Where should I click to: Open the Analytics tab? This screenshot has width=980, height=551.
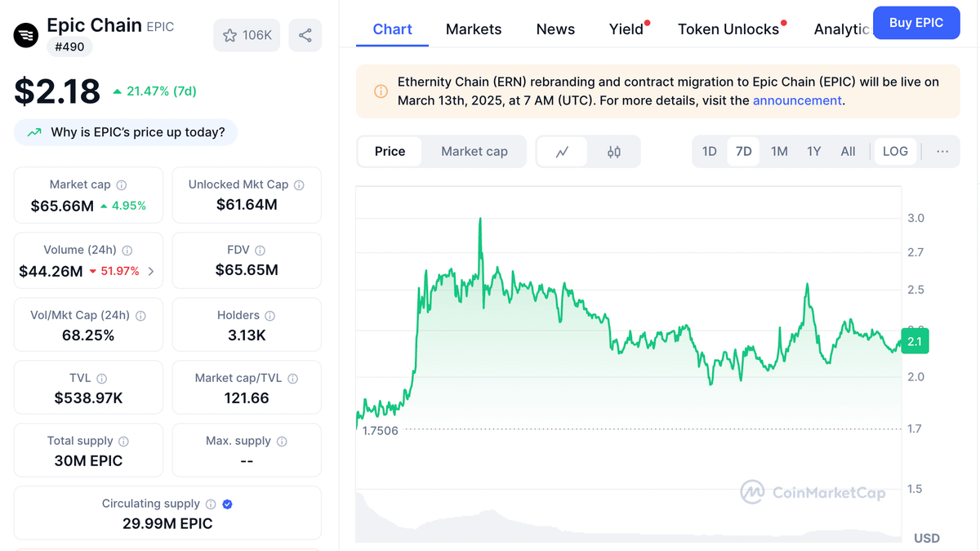841,29
